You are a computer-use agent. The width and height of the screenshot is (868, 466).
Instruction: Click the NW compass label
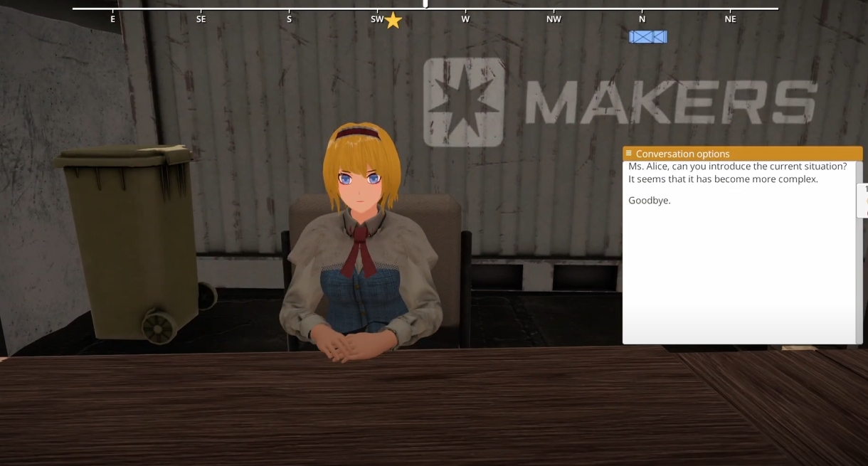point(554,19)
